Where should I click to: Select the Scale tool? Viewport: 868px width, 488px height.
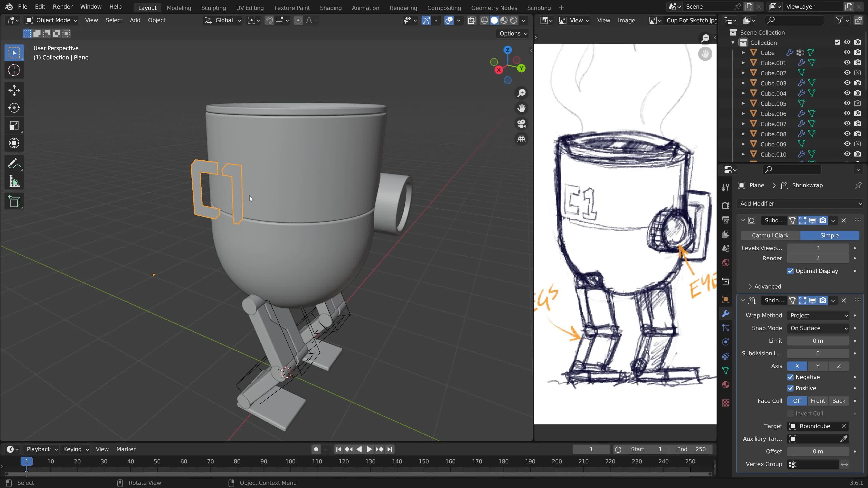(x=14, y=126)
